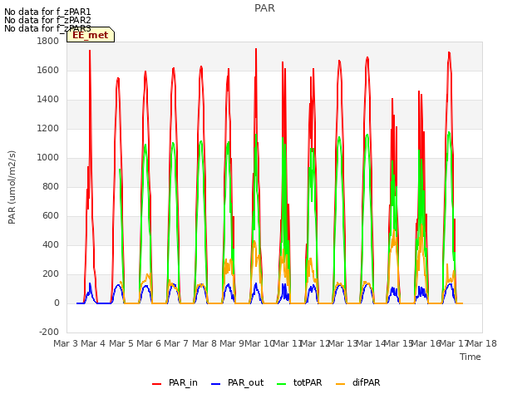The image size is (532, 399).
Task: Click the EE_met annotation box
Action: coord(91,35)
